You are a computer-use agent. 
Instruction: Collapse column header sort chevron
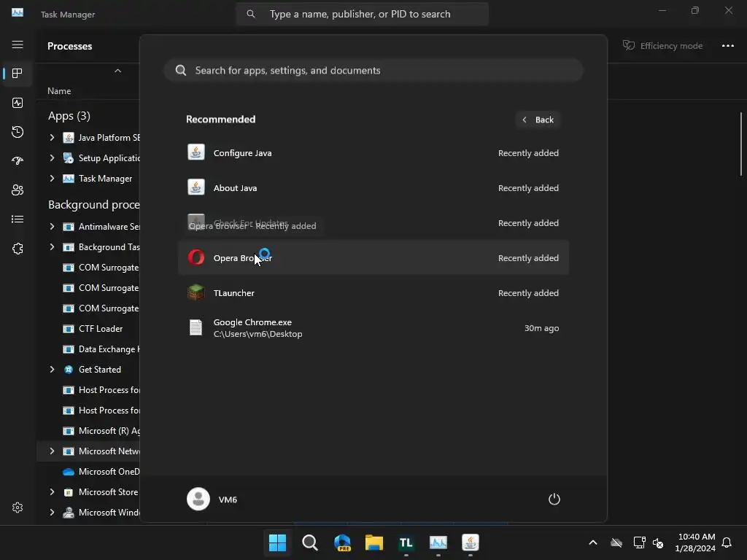pyautogui.click(x=117, y=71)
